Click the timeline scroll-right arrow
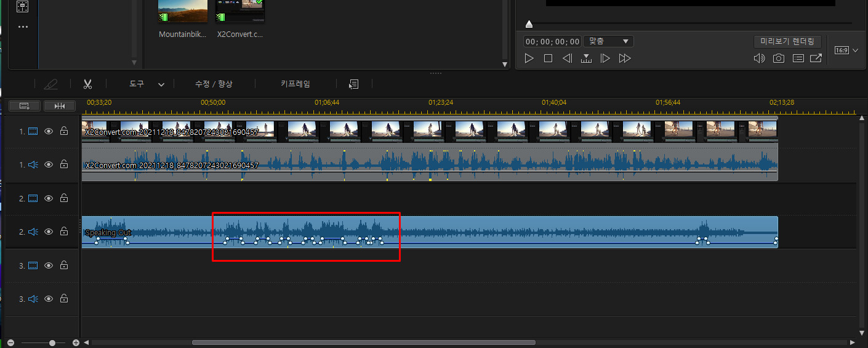The width and height of the screenshot is (868, 348). click(x=852, y=342)
